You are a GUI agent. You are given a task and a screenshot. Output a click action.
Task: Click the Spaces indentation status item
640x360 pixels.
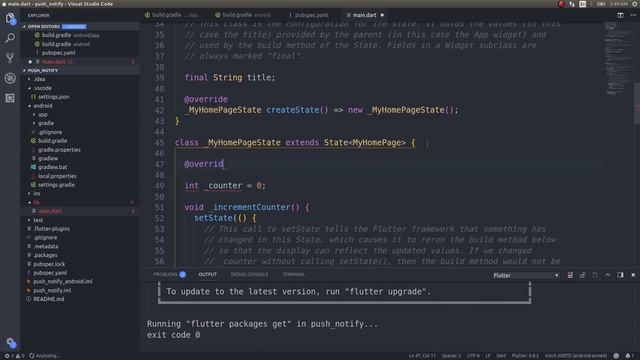pos(451,356)
